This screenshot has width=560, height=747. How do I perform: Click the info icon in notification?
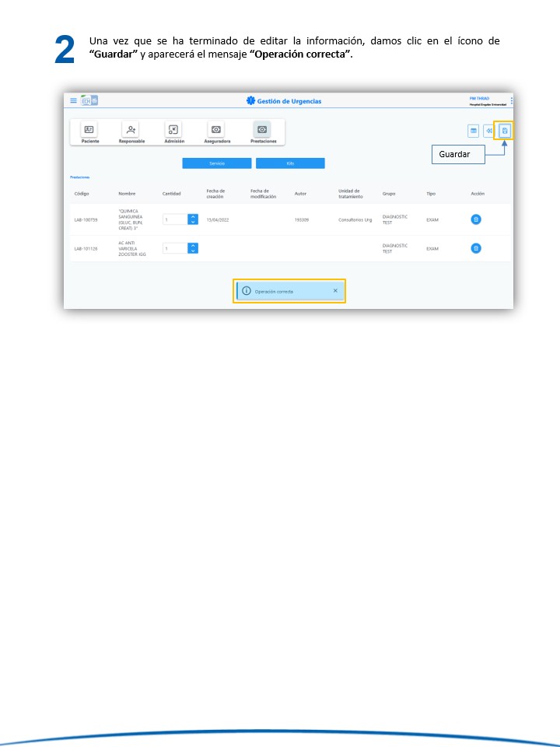click(247, 291)
